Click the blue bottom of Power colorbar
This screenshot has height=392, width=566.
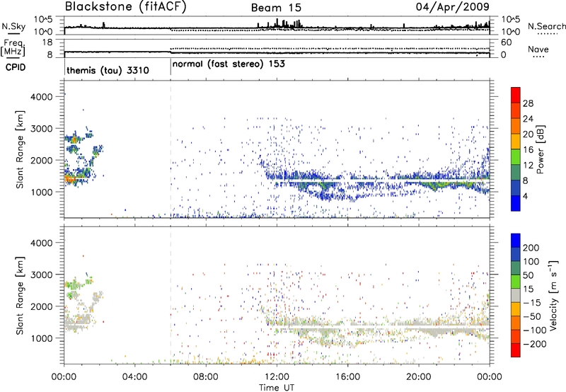516,203
